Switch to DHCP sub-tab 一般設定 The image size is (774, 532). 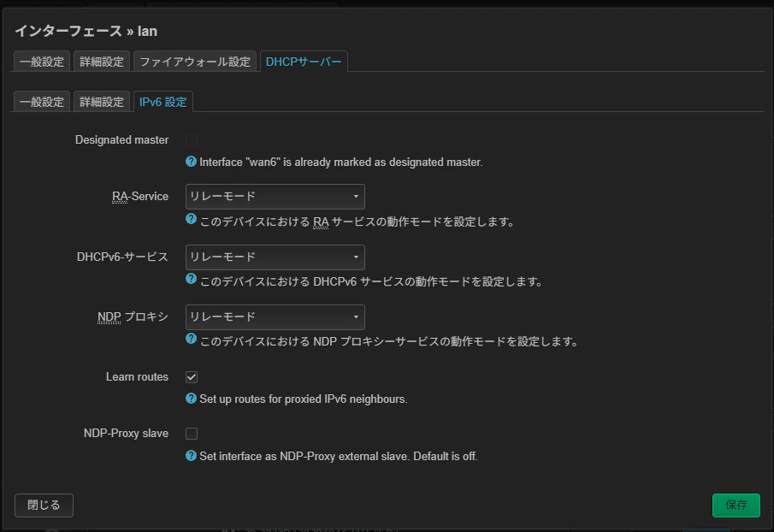(42, 102)
